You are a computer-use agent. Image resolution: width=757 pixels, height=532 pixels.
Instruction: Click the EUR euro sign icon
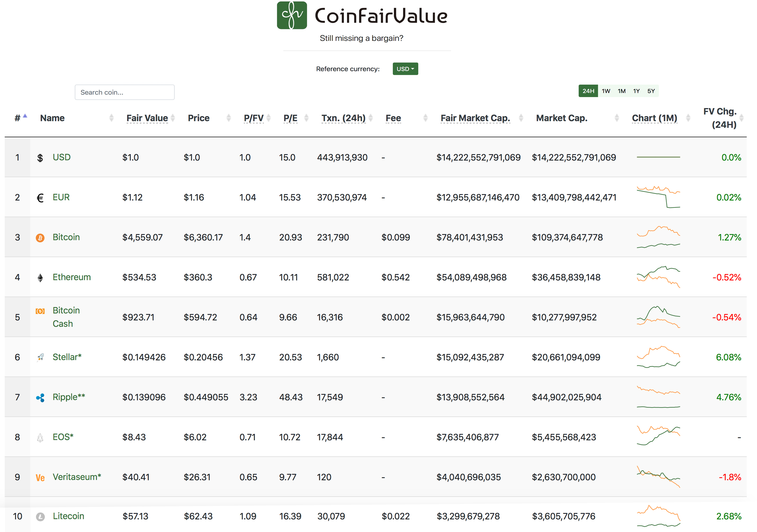(40, 198)
